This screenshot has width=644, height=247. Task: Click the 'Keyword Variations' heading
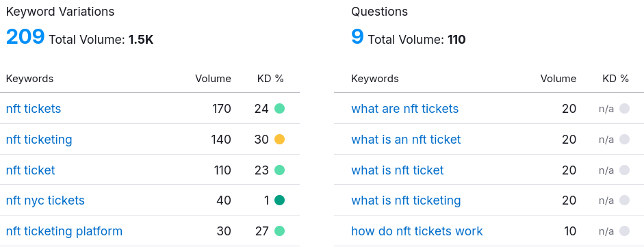click(x=60, y=12)
